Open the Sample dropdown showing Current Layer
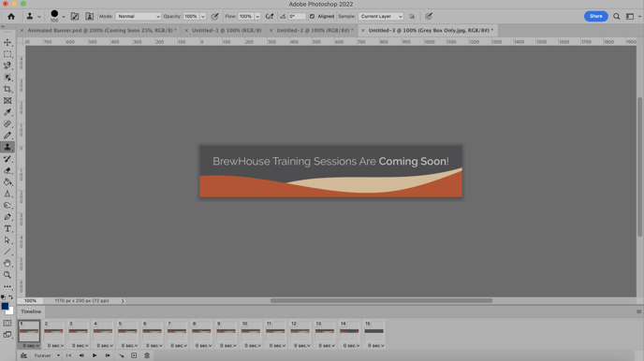Image resolution: width=644 pixels, height=361 pixels. point(381,17)
